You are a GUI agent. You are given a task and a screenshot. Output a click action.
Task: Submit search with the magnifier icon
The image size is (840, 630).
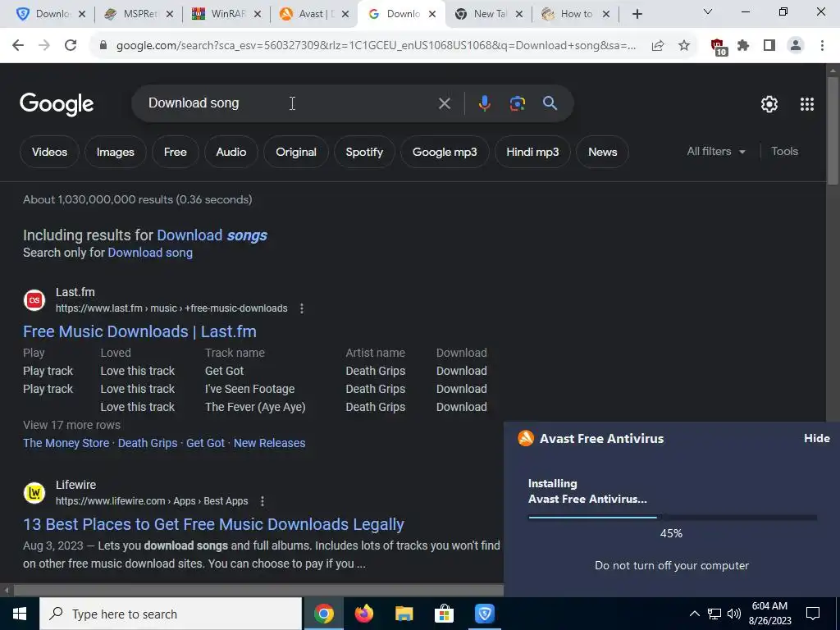tap(550, 103)
